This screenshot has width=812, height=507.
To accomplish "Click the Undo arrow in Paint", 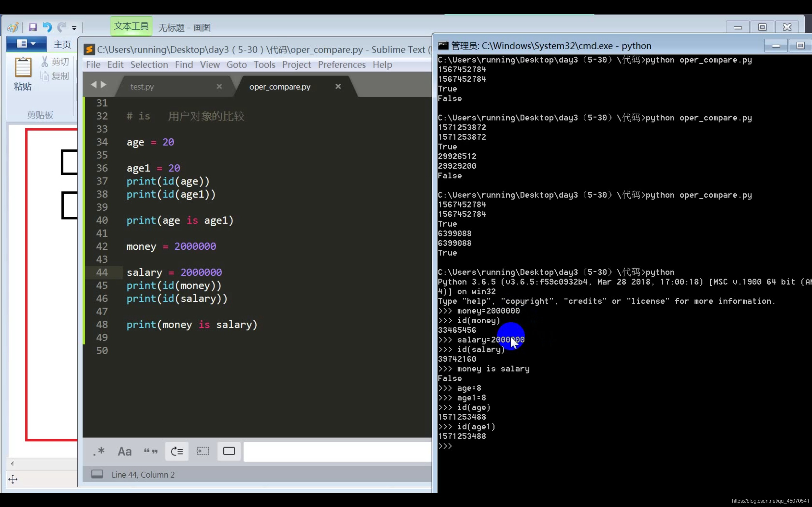I will (x=47, y=27).
